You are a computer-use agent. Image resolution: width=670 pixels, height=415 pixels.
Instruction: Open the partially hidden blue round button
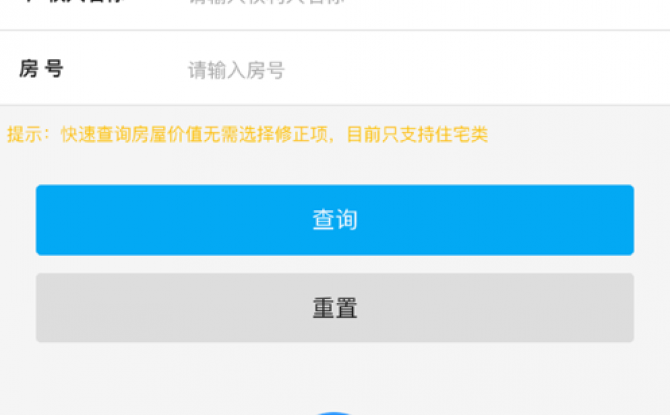334,413
